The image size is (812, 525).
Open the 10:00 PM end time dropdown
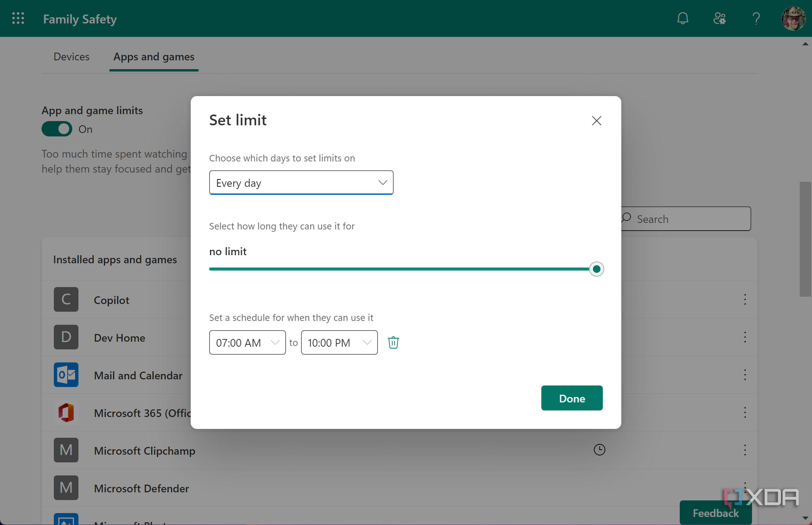339,342
